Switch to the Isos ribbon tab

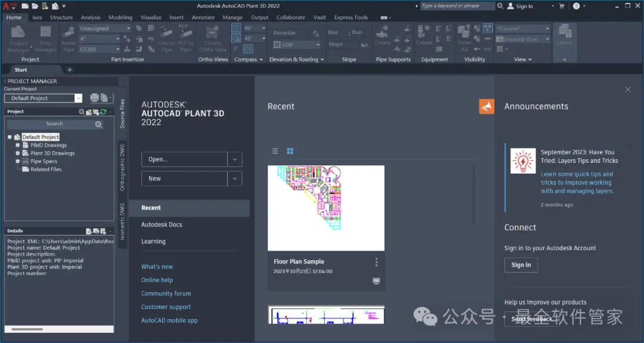[x=38, y=17]
